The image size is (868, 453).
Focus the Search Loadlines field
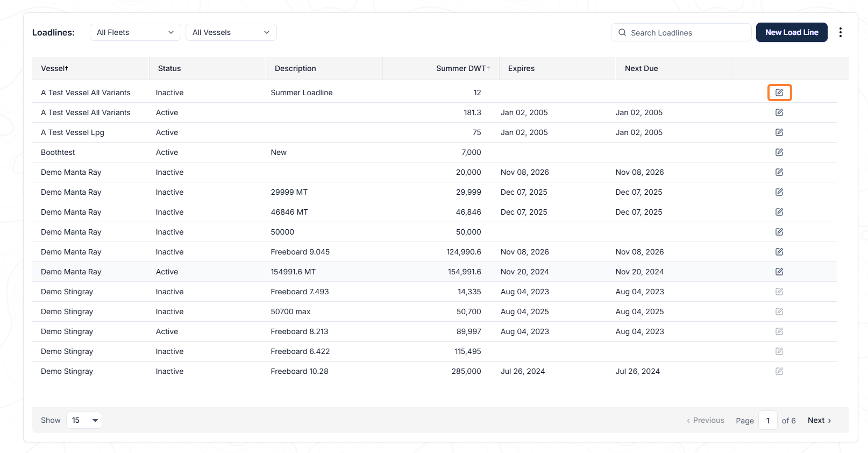[x=681, y=32]
